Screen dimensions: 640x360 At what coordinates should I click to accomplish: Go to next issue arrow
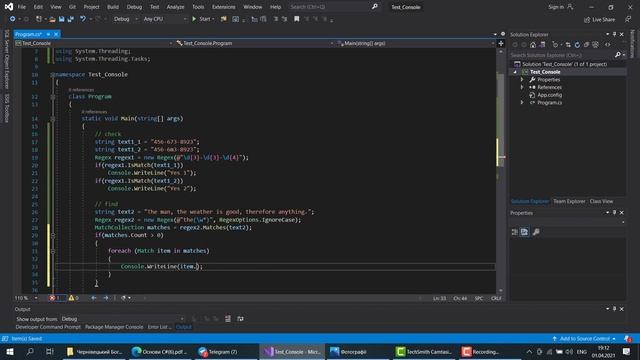[x=106, y=298]
